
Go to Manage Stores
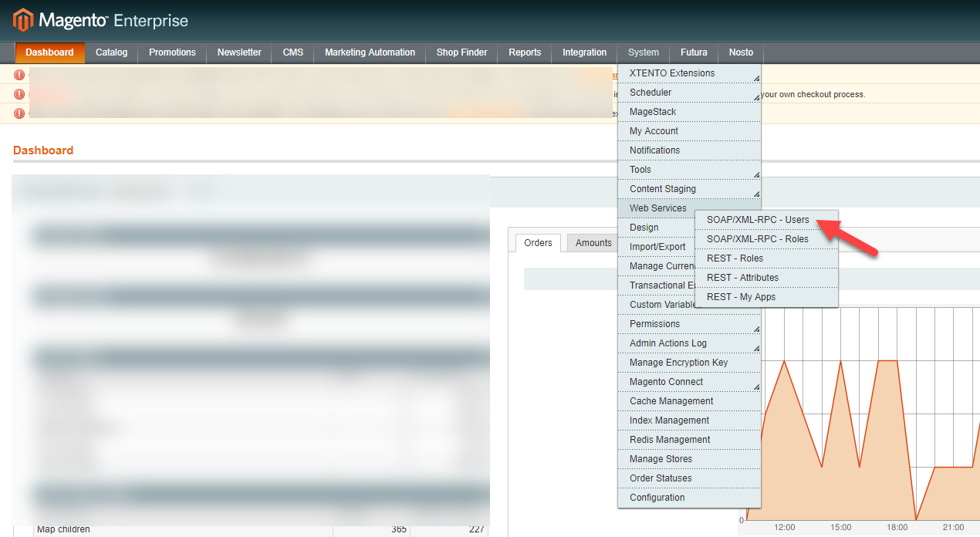click(690, 459)
